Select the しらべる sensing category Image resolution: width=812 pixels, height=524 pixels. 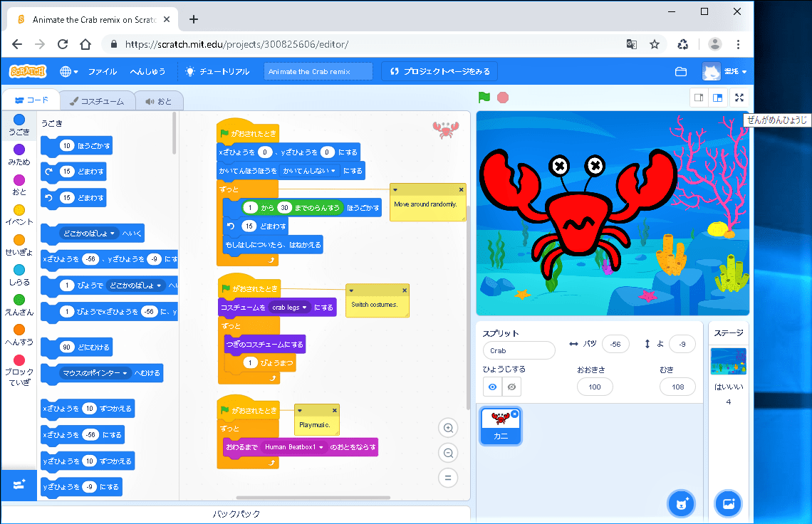click(19, 276)
